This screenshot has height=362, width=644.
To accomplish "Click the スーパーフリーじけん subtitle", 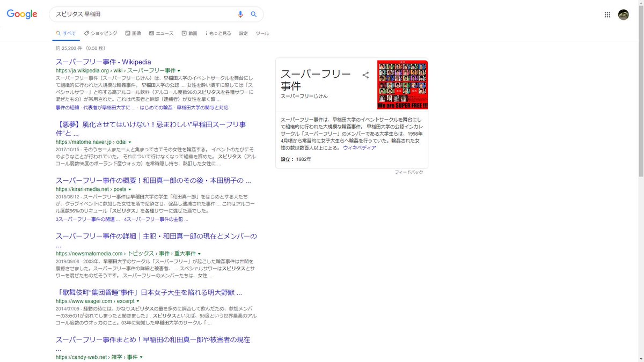I will 304,96.
